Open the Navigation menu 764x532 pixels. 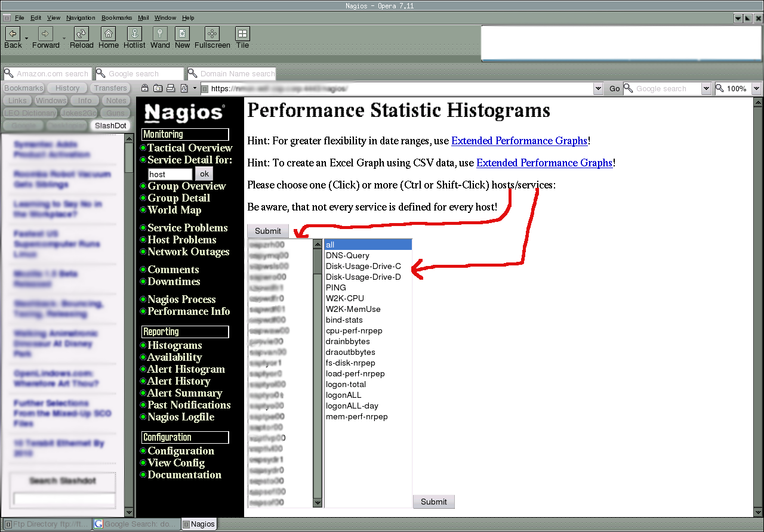pos(81,18)
